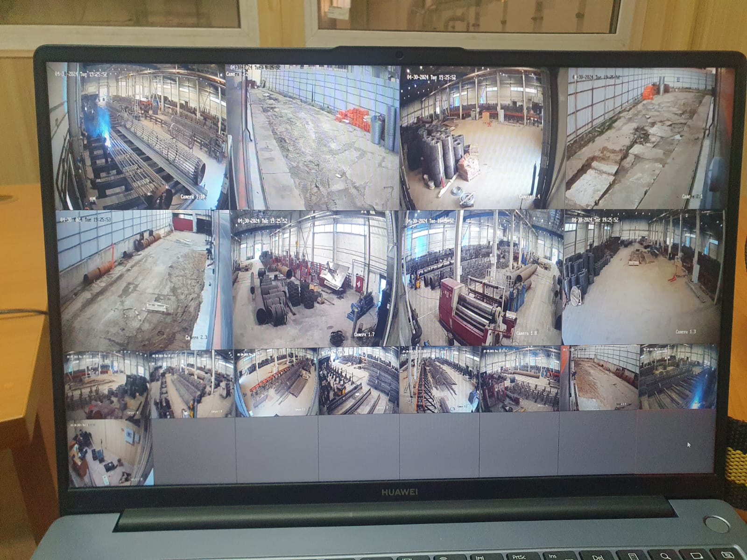747x560 pixels.
Task: Open the fourth small feed in third row
Action: (359, 381)
